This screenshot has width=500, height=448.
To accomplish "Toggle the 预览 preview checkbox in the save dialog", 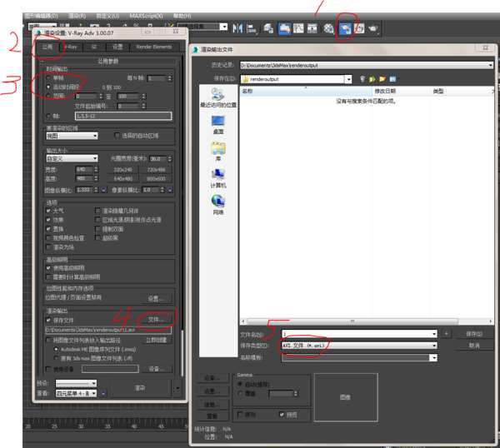I will point(282,415).
